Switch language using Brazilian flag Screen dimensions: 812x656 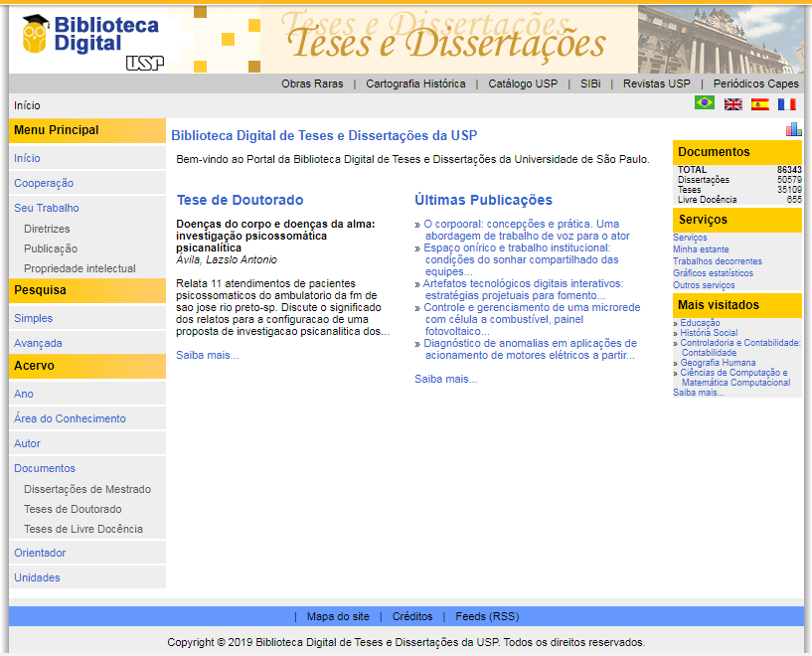pyautogui.click(x=705, y=103)
